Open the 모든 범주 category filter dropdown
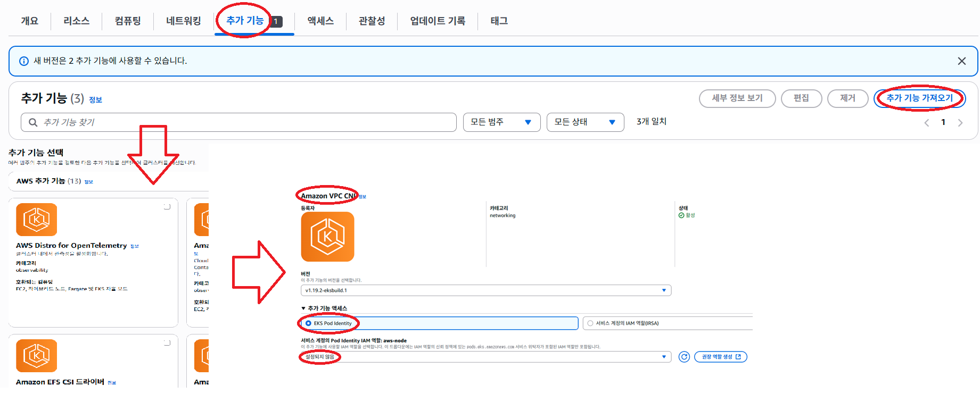The width and height of the screenshot is (980, 402). pyautogui.click(x=501, y=122)
